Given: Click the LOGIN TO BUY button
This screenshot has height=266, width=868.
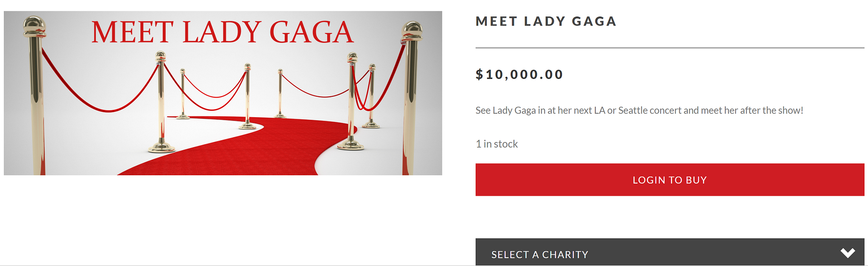Looking at the screenshot, I should pos(669,180).
